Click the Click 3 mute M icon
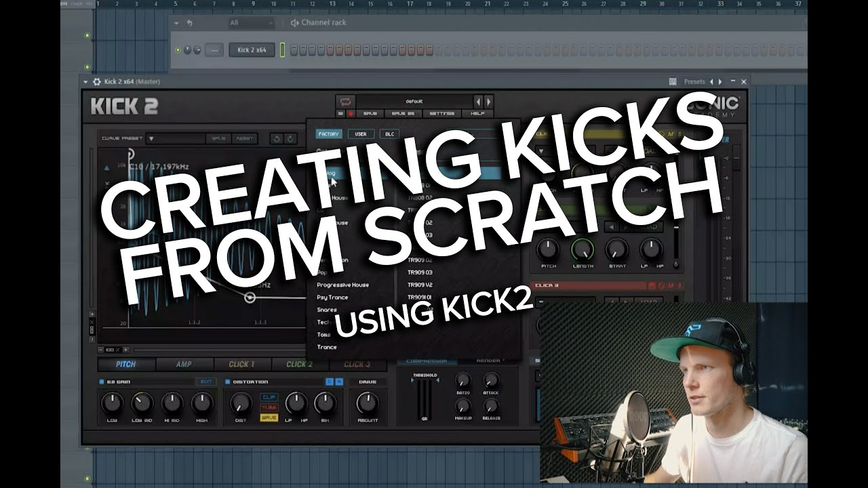The height and width of the screenshot is (488, 868). point(672,285)
